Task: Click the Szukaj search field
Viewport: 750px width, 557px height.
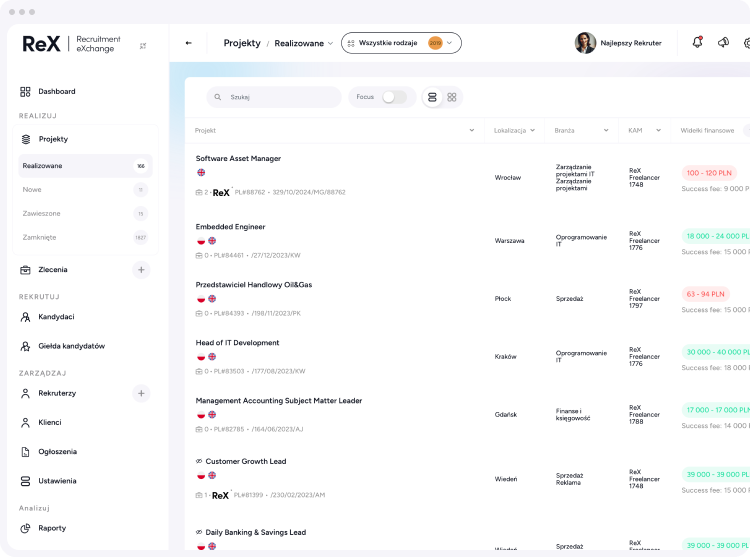Action: click(274, 97)
